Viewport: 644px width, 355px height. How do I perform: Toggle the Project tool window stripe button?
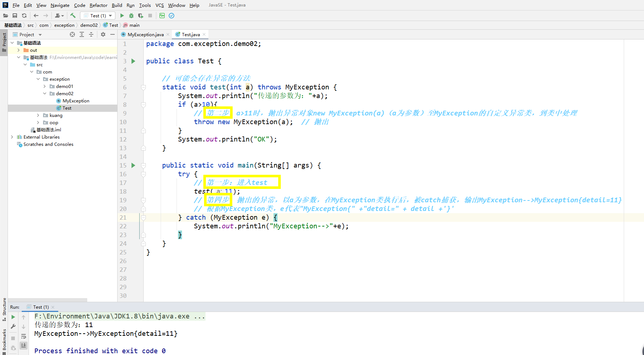(4, 42)
